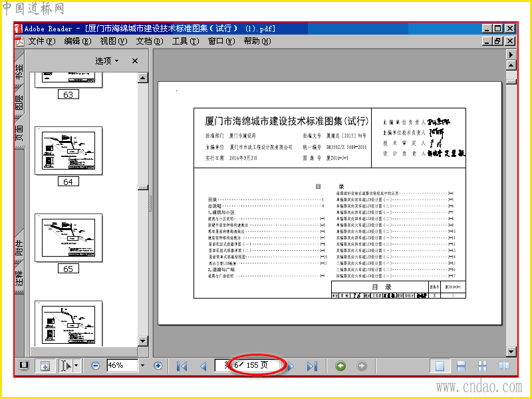Click the zoom in plus icon

click(158, 365)
